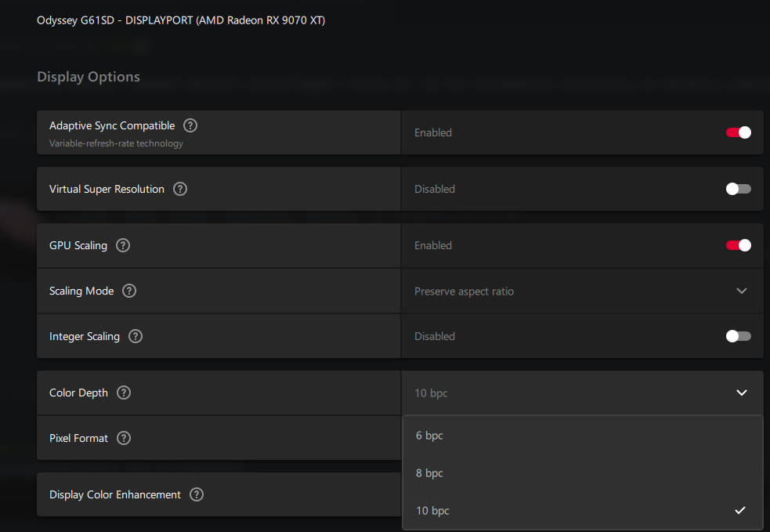
Task: Open Preserve aspect ratio combo box
Action: pos(582,291)
